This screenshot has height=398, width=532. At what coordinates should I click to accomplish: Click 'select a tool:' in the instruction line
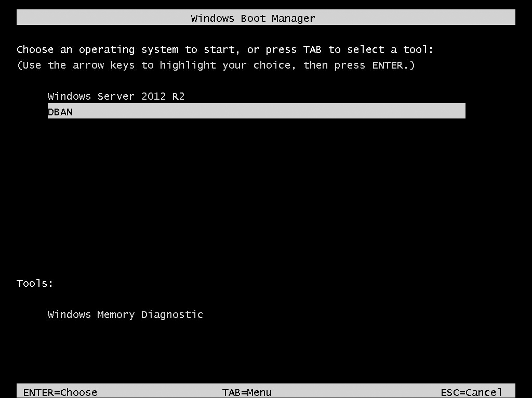click(x=390, y=50)
